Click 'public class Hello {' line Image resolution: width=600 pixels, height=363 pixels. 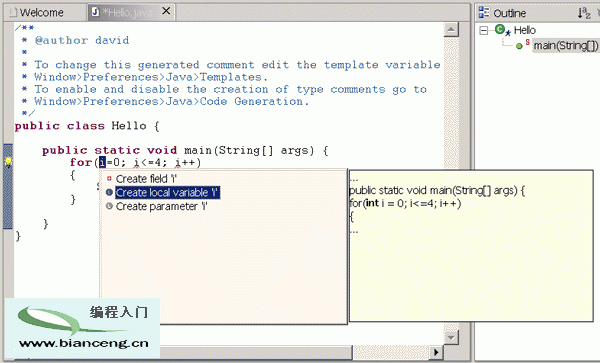point(87,126)
